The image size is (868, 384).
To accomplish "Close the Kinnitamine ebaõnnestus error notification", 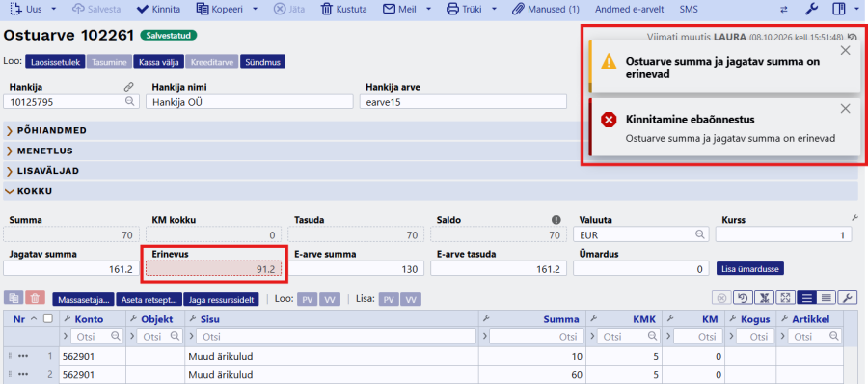I will tap(845, 109).
